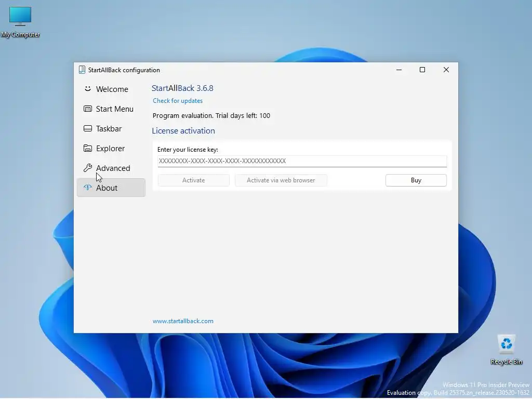Image resolution: width=532 pixels, height=399 pixels.
Task: Click 'Trial days left: 100' text
Action: tap(243, 116)
